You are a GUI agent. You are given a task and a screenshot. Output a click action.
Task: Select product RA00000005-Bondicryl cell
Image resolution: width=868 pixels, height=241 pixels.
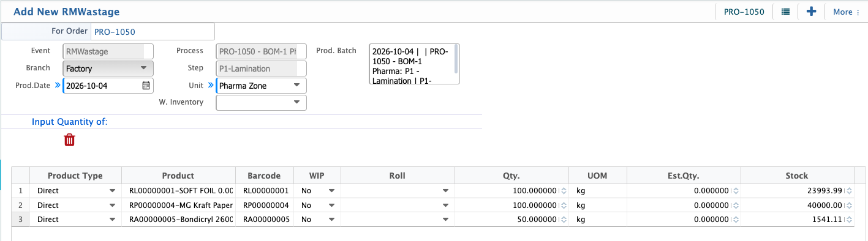pos(178,219)
